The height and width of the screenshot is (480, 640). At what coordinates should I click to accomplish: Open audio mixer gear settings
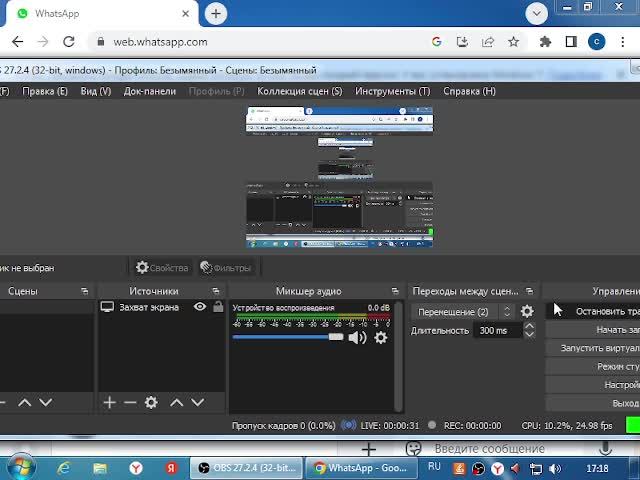tap(380, 338)
